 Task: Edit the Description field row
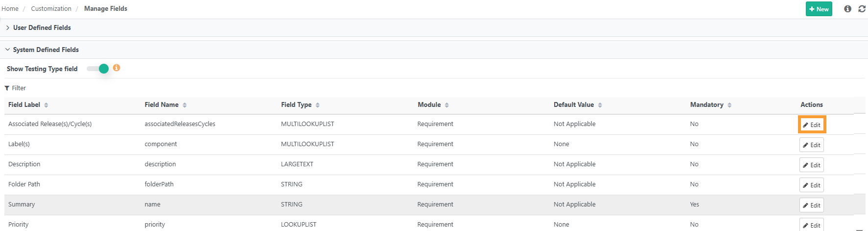pyautogui.click(x=812, y=165)
